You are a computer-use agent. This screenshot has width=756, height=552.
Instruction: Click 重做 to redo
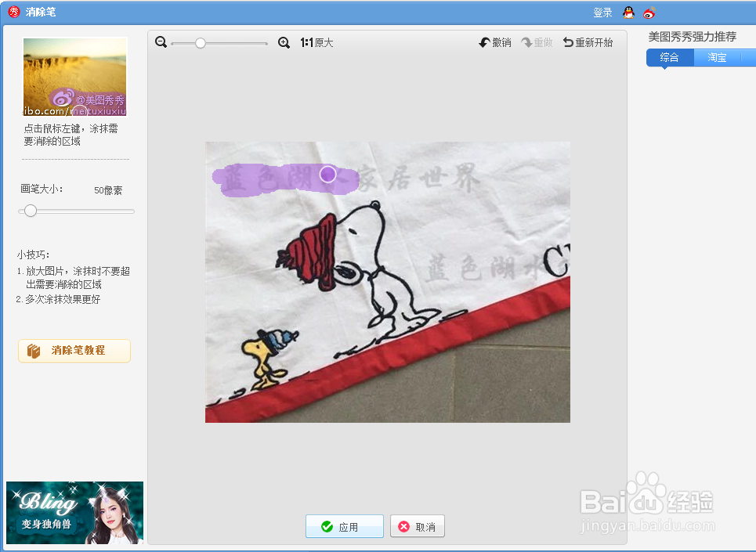pyautogui.click(x=537, y=43)
